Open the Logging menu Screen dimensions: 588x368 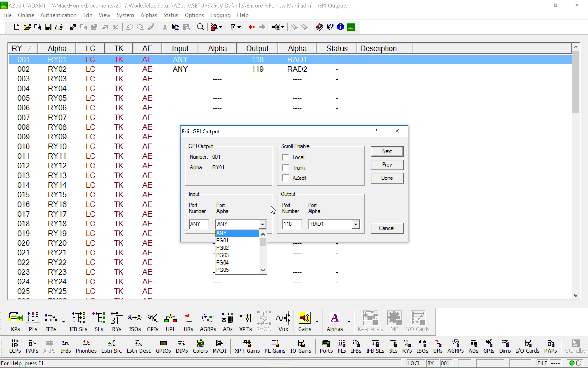[x=220, y=15]
